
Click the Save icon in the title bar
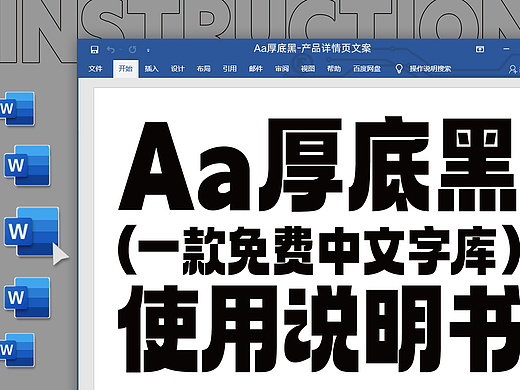click(x=95, y=50)
